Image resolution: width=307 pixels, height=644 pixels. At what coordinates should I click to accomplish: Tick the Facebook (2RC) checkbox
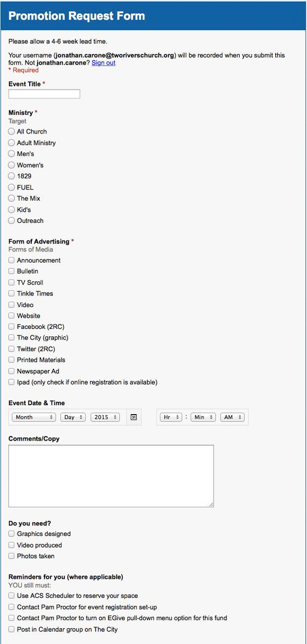(x=12, y=327)
